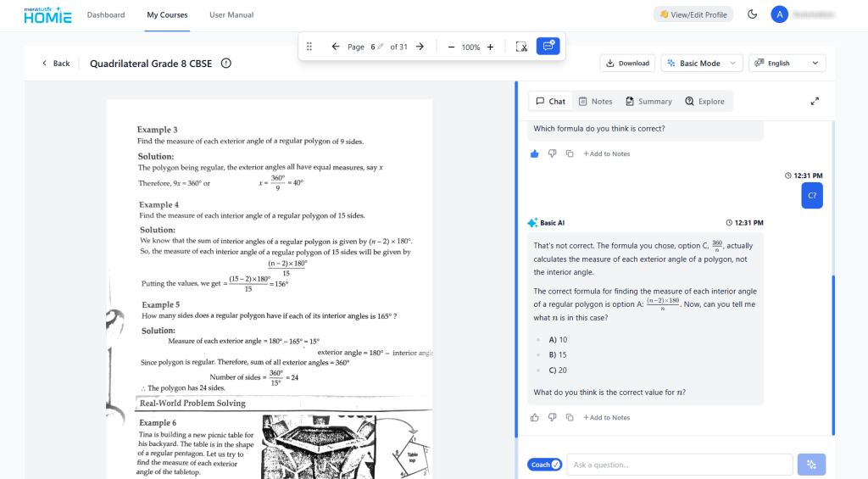Select My Courses in top navigation
The image size is (868, 479).
click(x=167, y=15)
